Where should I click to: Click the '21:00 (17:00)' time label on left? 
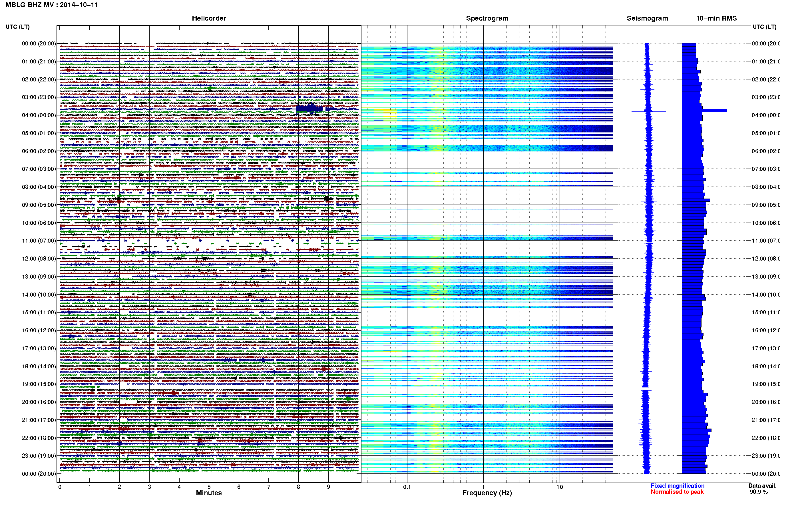coord(39,420)
